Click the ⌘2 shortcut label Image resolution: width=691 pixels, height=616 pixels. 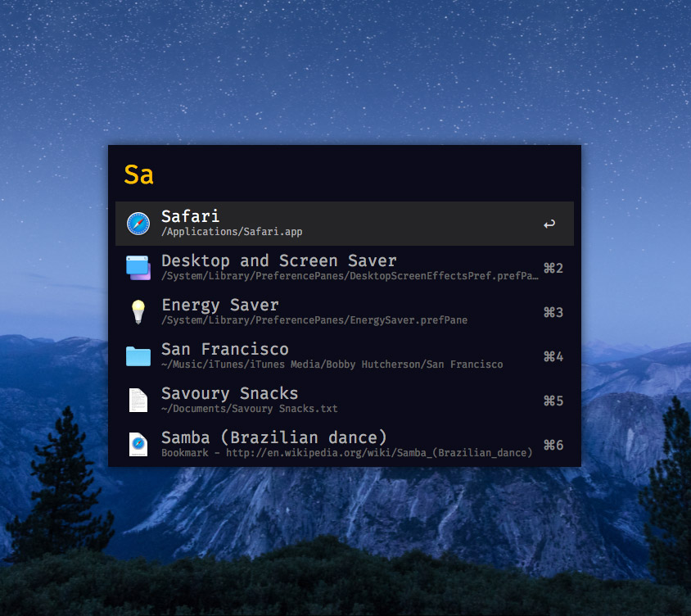(x=553, y=268)
